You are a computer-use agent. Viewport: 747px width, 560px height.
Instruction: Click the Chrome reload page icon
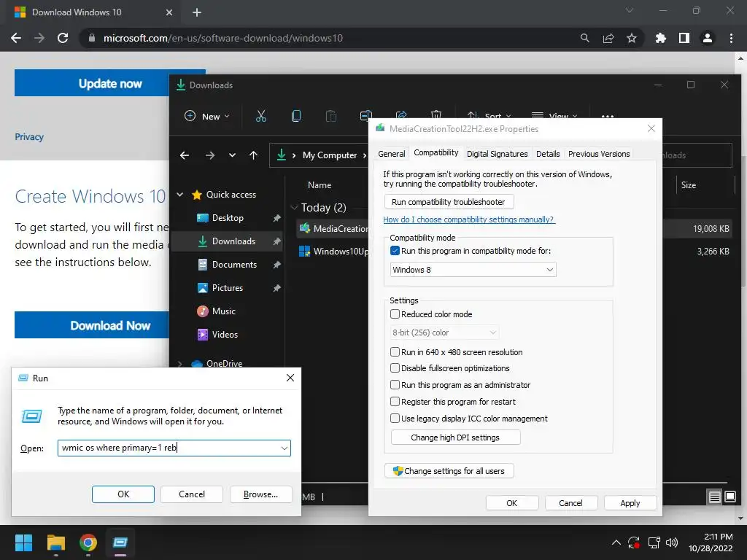tap(63, 38)
